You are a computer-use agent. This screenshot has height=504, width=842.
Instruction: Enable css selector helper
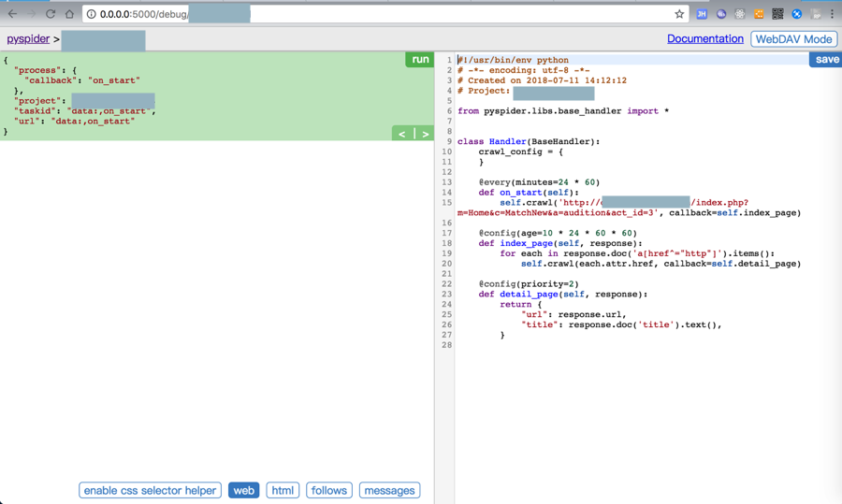tap(150, 490)
